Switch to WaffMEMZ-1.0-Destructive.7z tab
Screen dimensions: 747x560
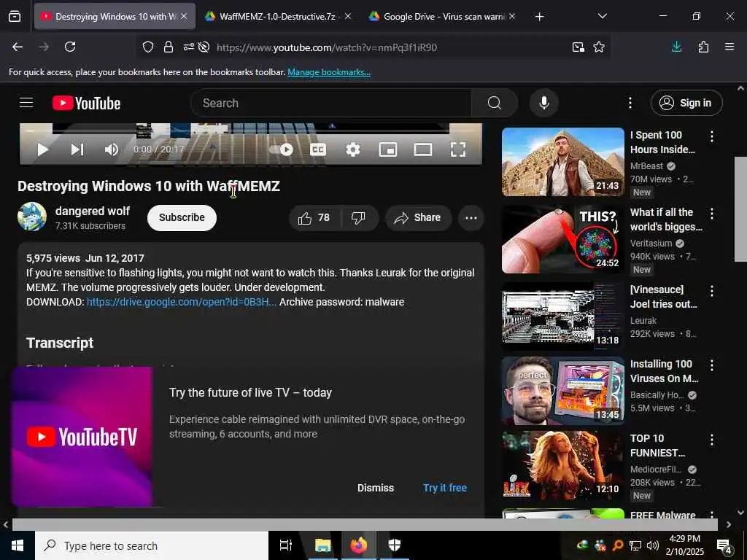point(278,17)
